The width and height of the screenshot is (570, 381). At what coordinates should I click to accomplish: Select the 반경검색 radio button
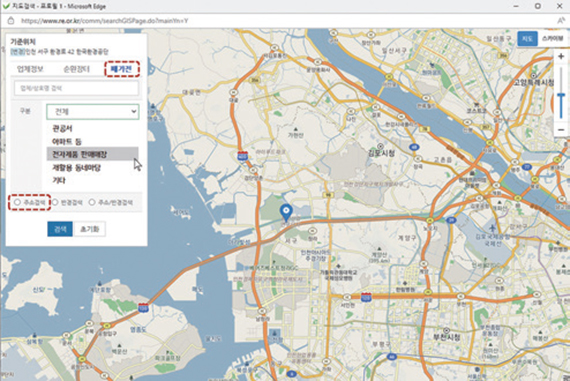tap(55, 202)
